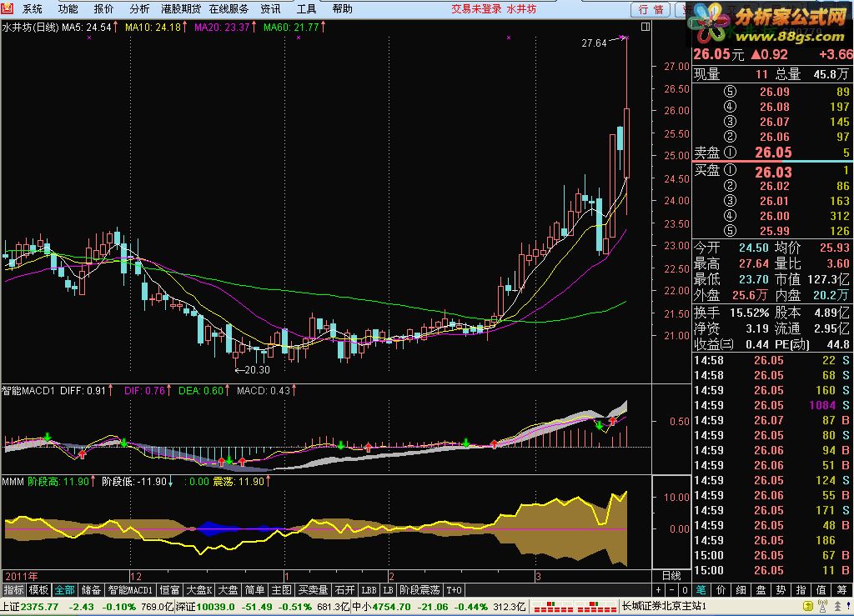854x616 pixels.
Task: Click the plus zoom button below the chart
Action: 659,590
